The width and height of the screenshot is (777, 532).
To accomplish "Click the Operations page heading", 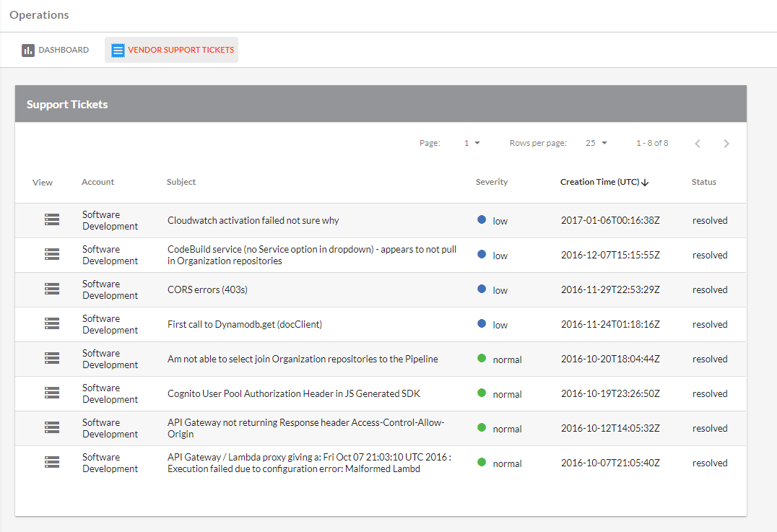I will pos(39,15).
